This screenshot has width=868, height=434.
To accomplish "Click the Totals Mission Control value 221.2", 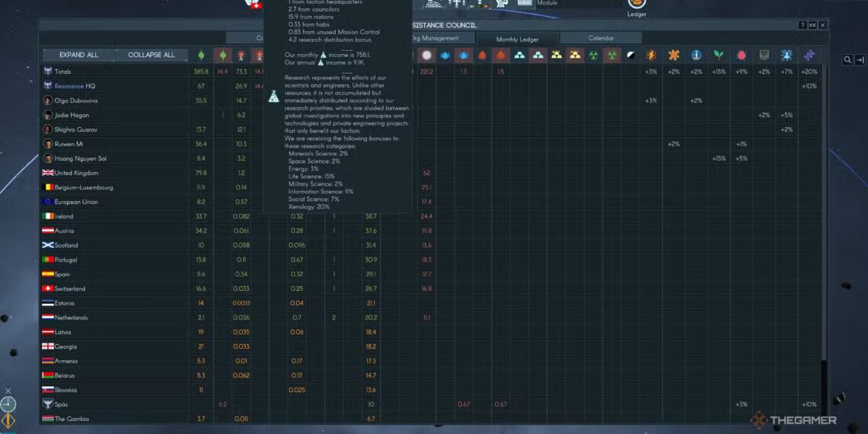I will pyautogui.click(x=426, y=72).
